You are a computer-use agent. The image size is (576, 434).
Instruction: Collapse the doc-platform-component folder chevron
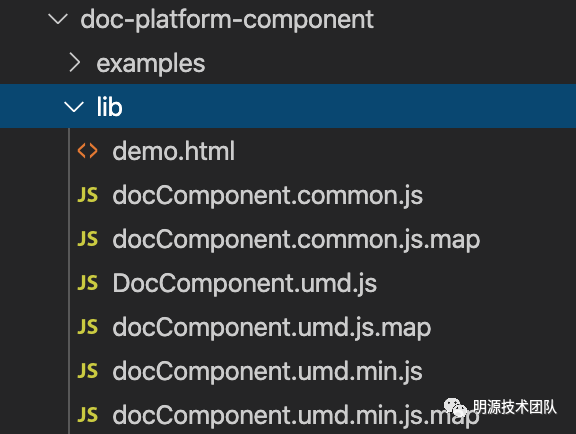point(58,19)
